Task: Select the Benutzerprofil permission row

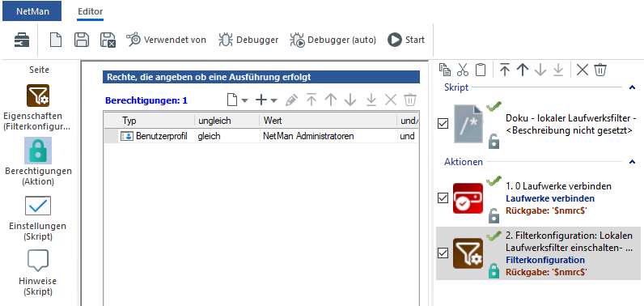Action: point(261,136)
